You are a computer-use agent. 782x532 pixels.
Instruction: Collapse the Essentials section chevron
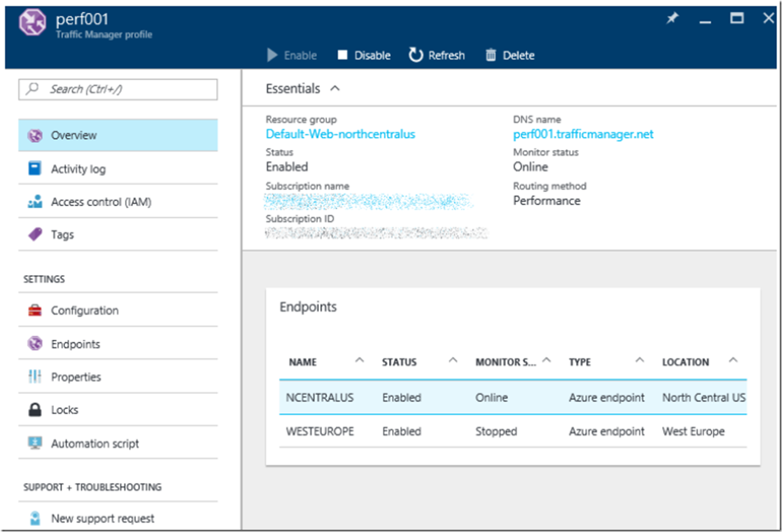point(335,88)
